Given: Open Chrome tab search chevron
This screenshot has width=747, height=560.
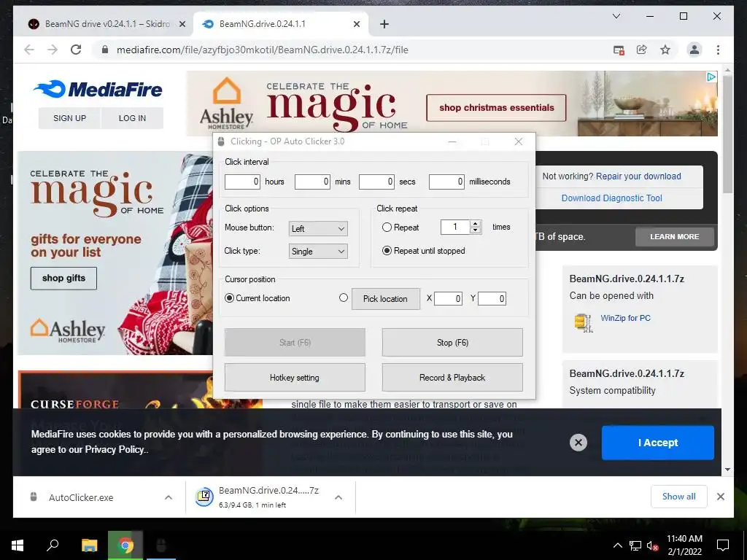Looking at the screenshot, I should (x=616, y=16).
